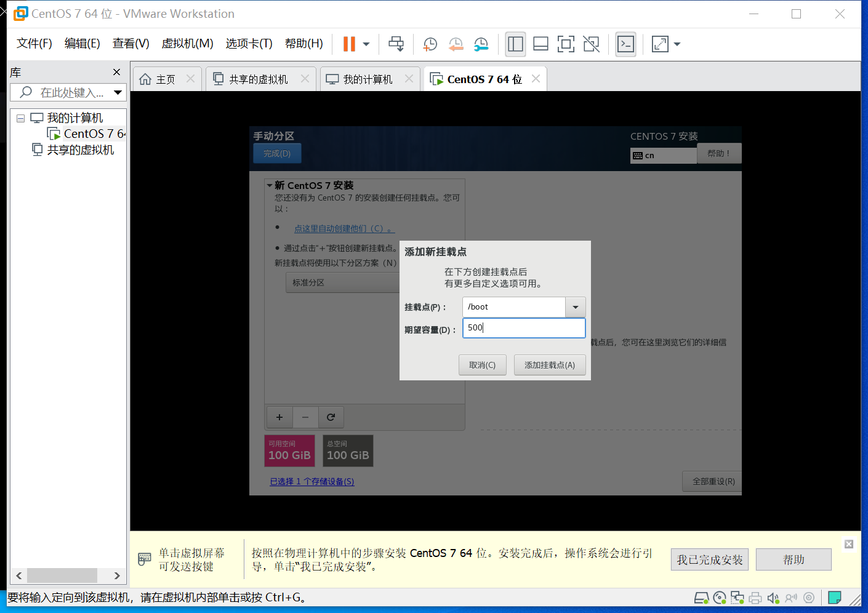Close the 主页 tab

click(190, 79)
